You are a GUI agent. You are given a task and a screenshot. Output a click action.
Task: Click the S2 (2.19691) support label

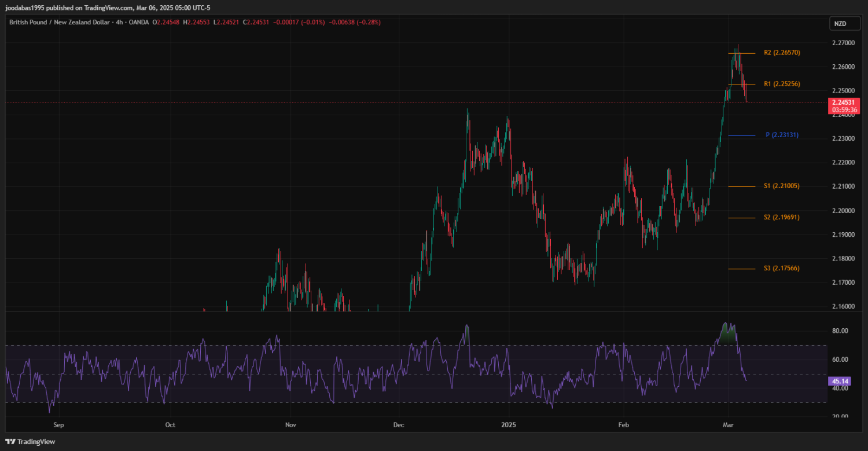(x=782, y=217)
